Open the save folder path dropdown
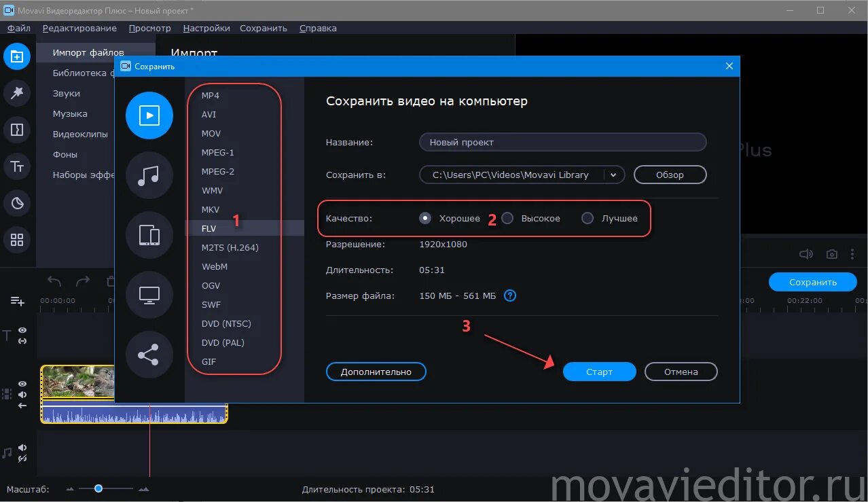 point(613,175)
